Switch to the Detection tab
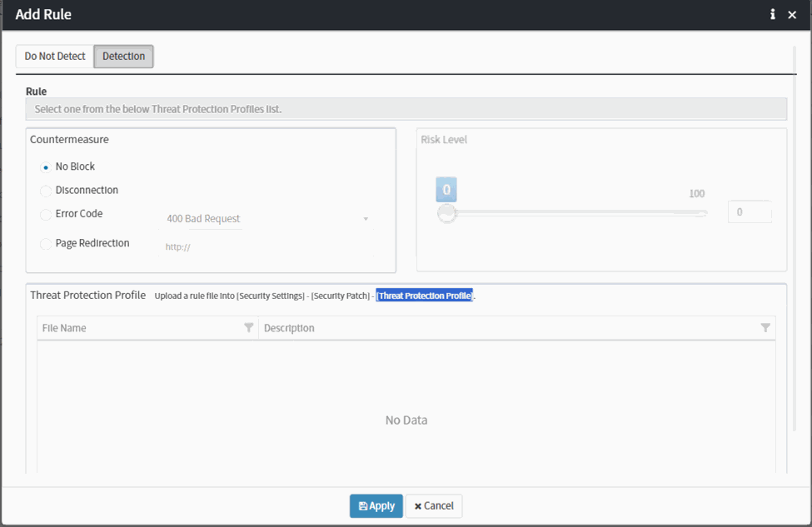This screenshot has height=527, width=812. click(x=123, y=56)
